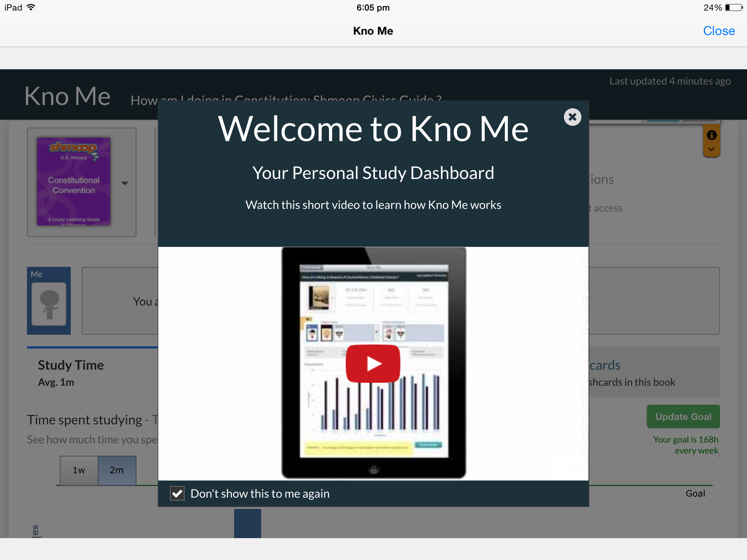Close the Welcome to Kno Me popup
This screenshot has height=560, width=747.
572,117
